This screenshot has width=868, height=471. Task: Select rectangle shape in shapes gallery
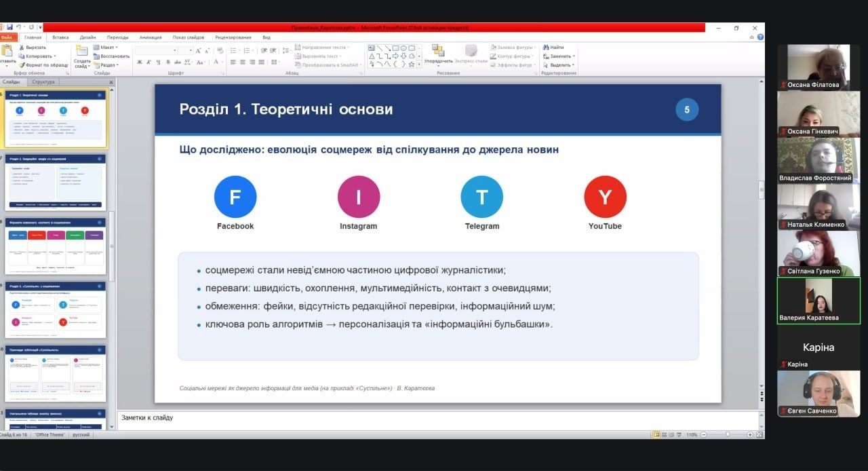pyautogui.click(x=395, y=48)
